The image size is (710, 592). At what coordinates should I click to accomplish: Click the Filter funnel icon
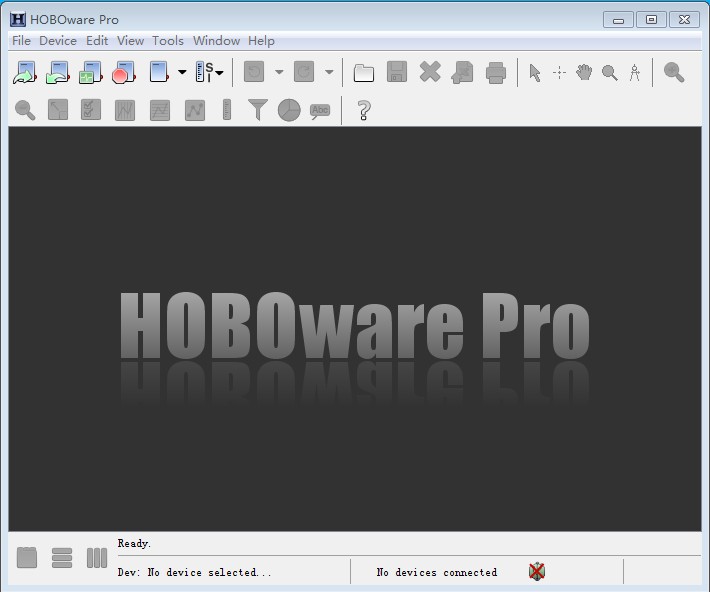[x=257, y=110]
